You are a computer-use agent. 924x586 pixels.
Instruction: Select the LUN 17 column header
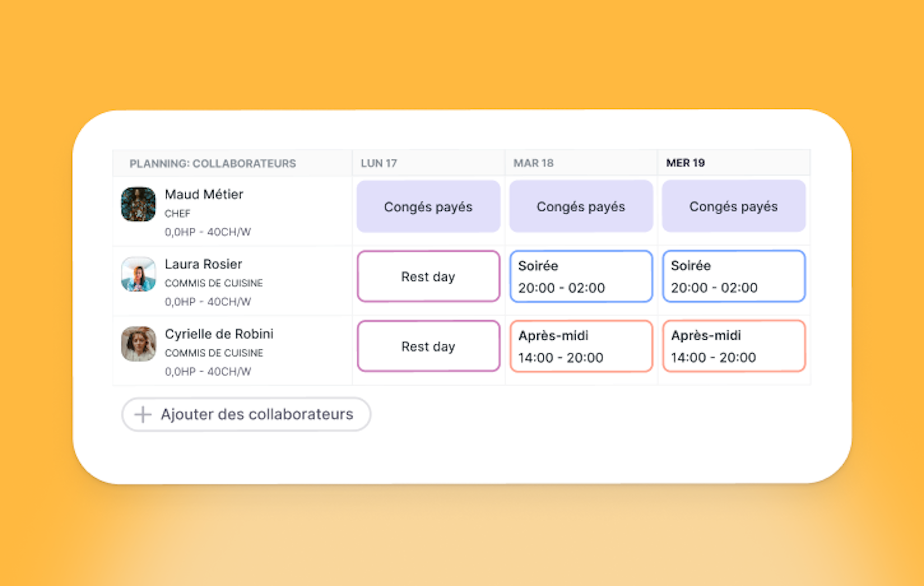coord(379,163)
